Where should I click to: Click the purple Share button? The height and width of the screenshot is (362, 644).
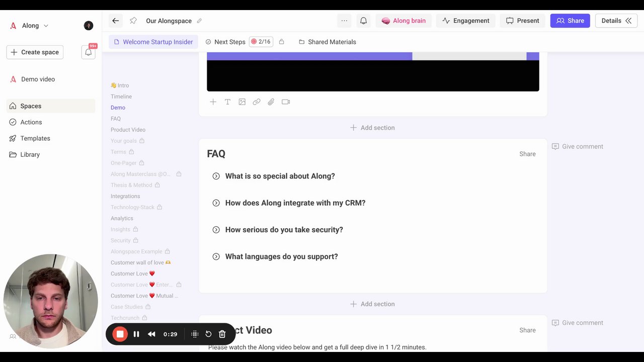click(570, 21)
